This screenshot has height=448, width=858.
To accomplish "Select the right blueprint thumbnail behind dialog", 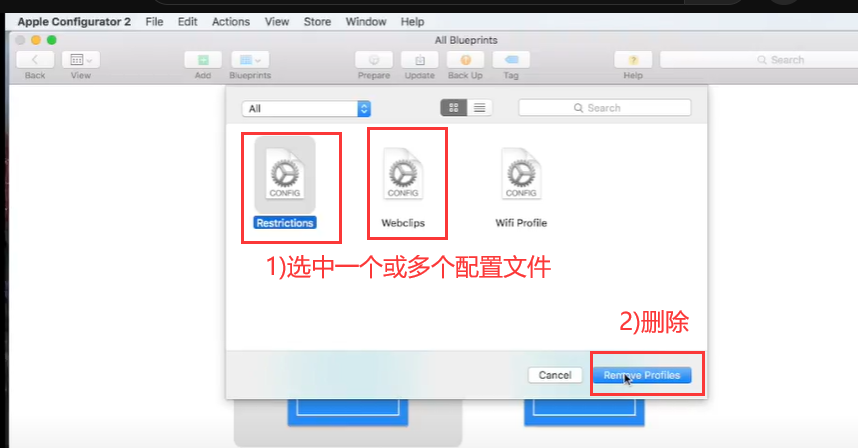I will click(584, 412).
